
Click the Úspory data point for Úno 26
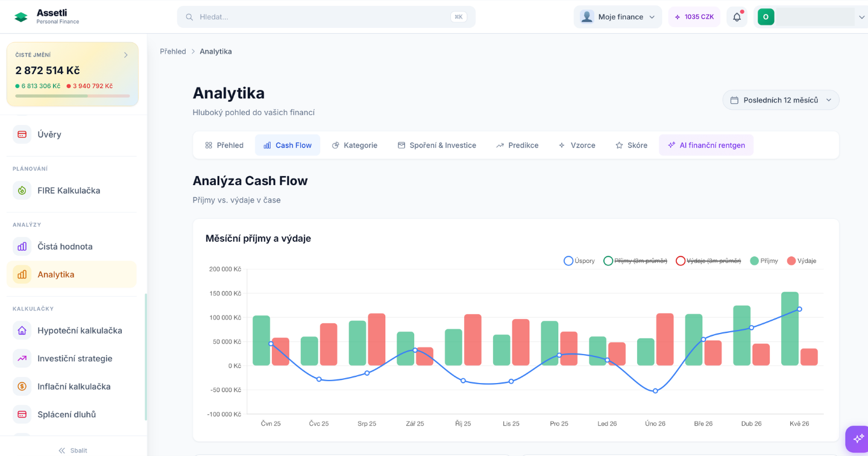coord(655,391)
